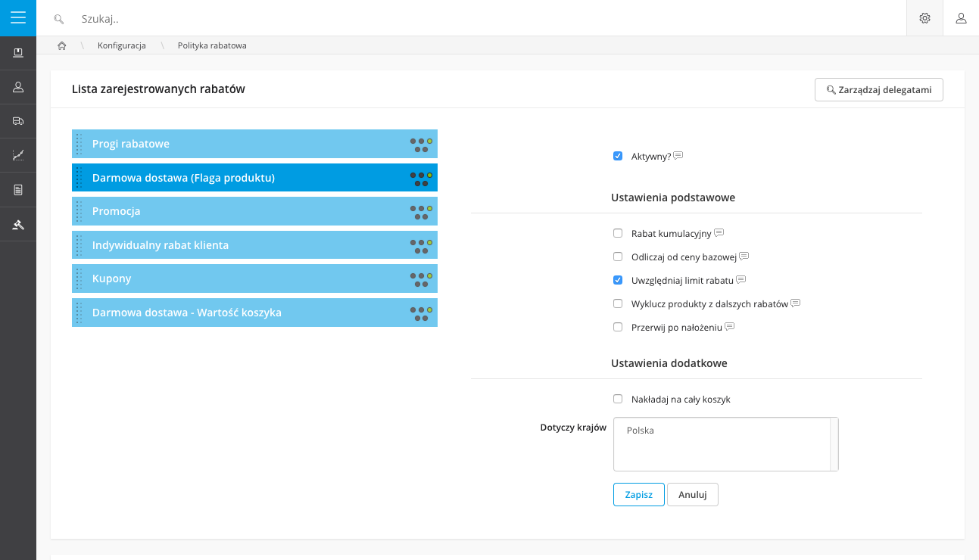Click the user account icon top right
This screenshot has width=979, height=560.
(961, 18)
